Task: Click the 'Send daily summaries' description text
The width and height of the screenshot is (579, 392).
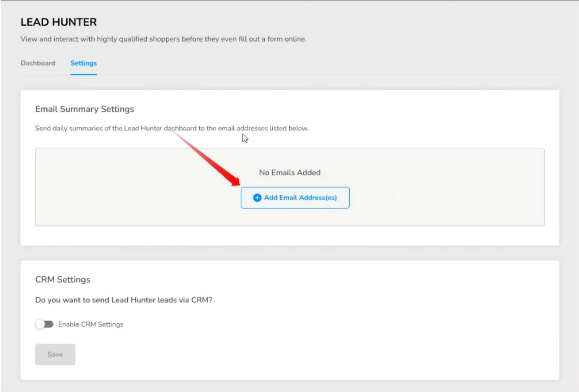Action: [x=172, y=128]
